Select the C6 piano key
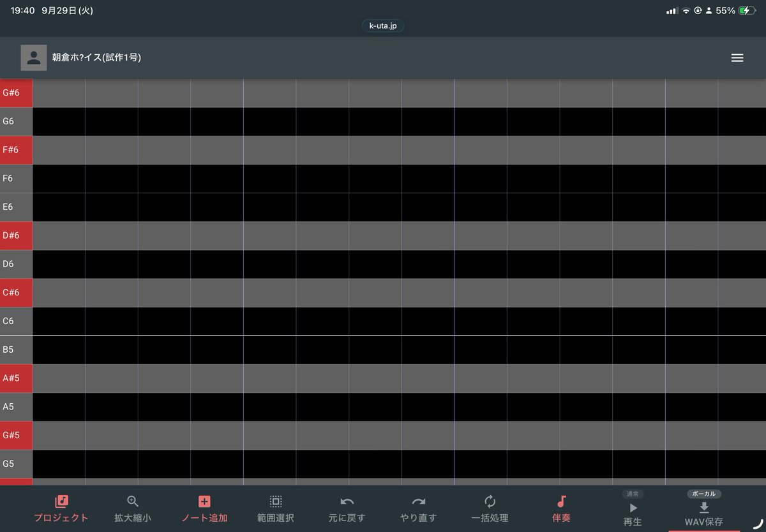766x532 pixels. (16, 321)
